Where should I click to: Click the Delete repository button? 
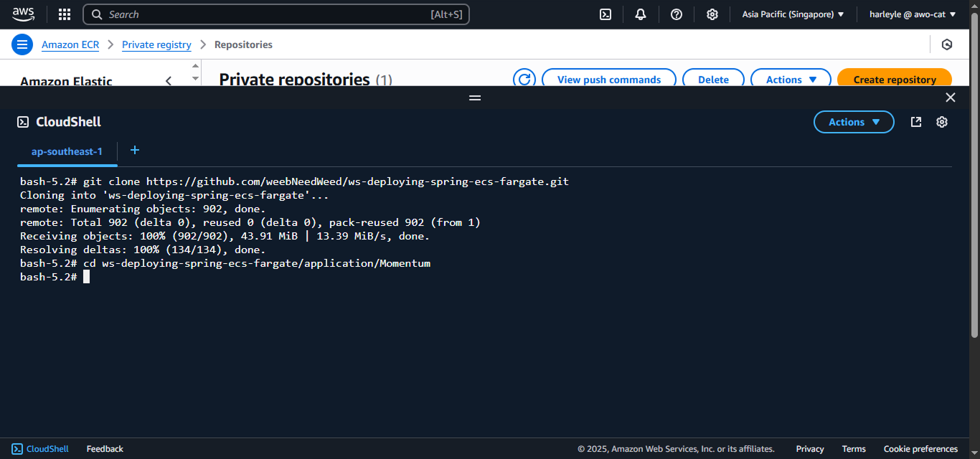(713, 79)
